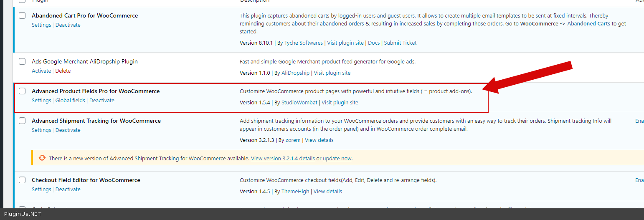View details of Checkout Field Editor
The width and height of the screenshot is (644, 220).
(328, 192)
